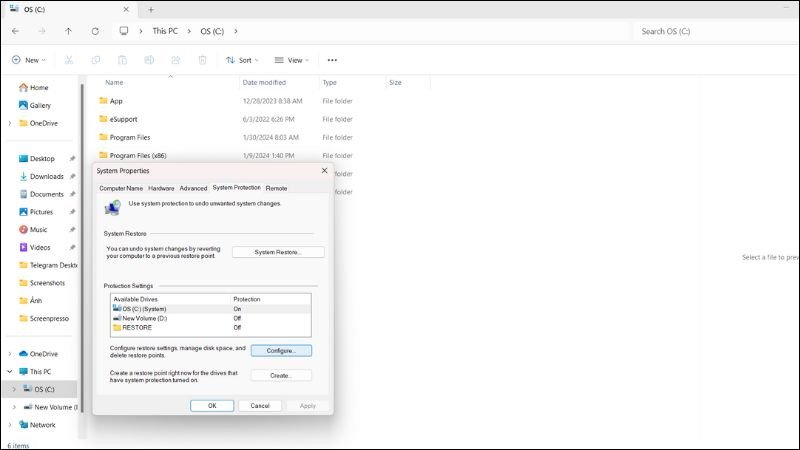
Task: Open the View dropdown menu
Action: tap(292, 60)
